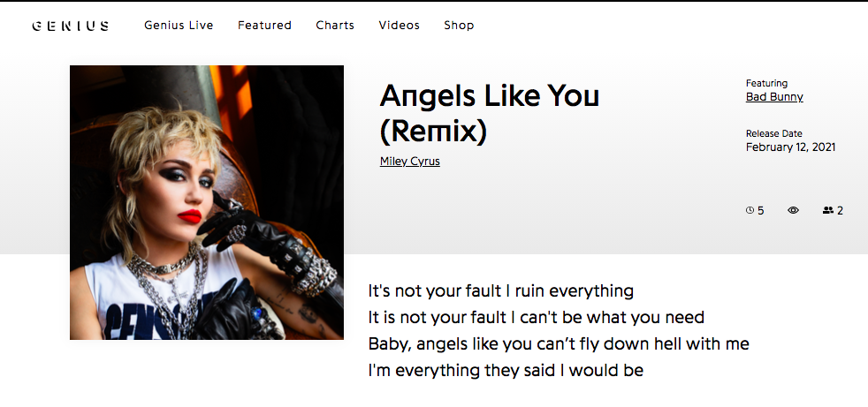
Task: Click the contributors count number 2
Action: (840, 211)
